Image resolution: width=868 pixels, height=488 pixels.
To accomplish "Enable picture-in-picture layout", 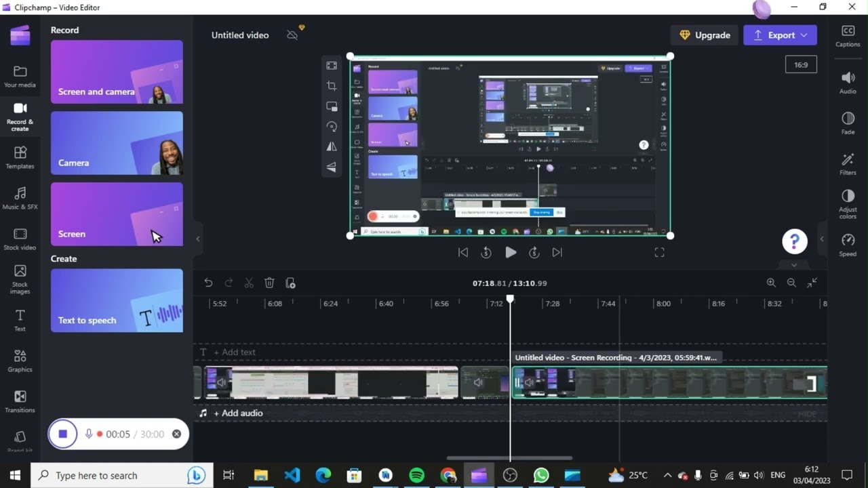I will coord(332,106).
